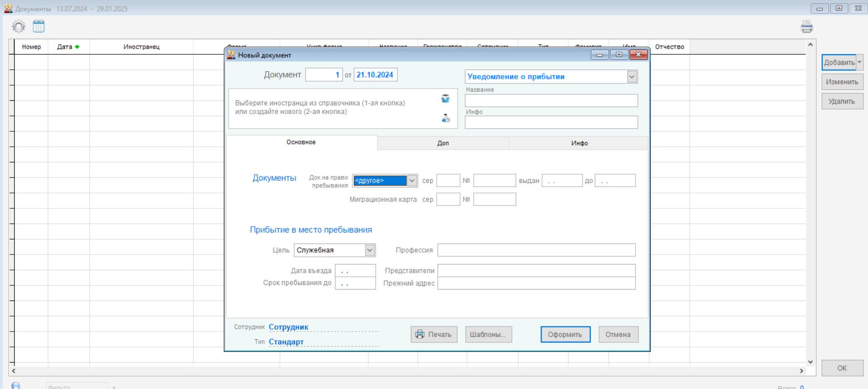
Task: Click 'Изменить' in the main window
Action: coord(842,82)
